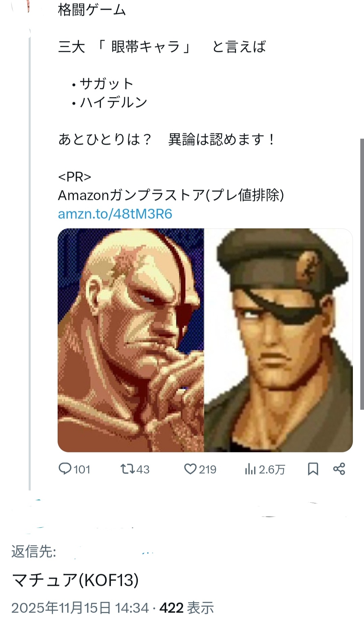Click the vertical scrollbar on the right edge
This screenshot has height=620, width=364.
coord(362,273)
